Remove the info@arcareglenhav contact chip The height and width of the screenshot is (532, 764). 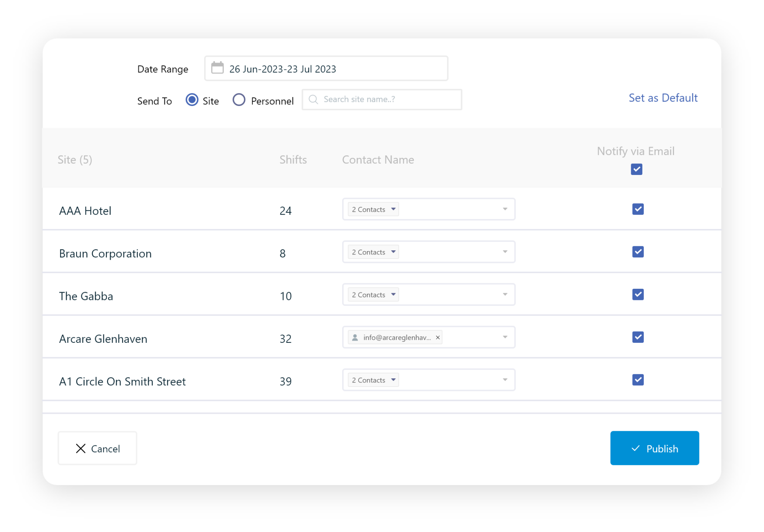[438, 337]
